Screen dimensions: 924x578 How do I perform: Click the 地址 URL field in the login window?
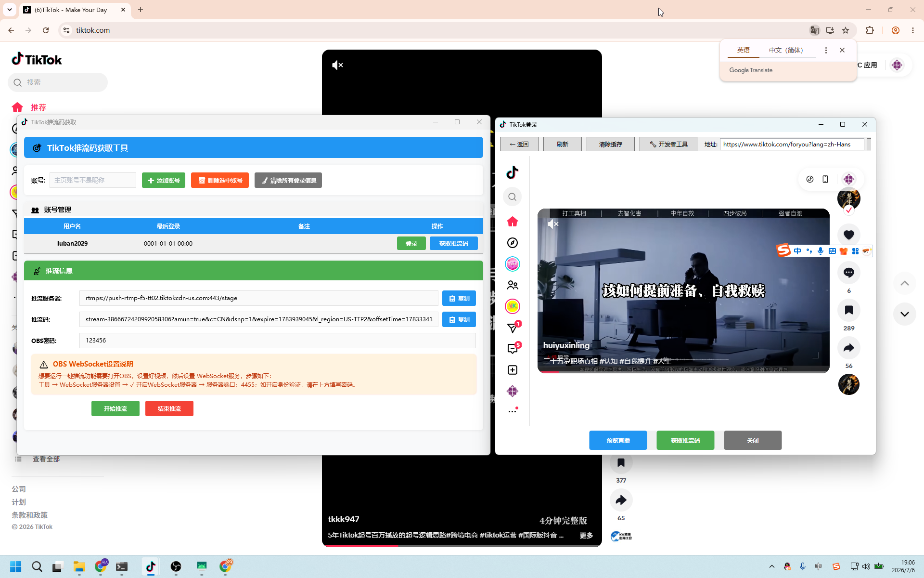point(792,144)
